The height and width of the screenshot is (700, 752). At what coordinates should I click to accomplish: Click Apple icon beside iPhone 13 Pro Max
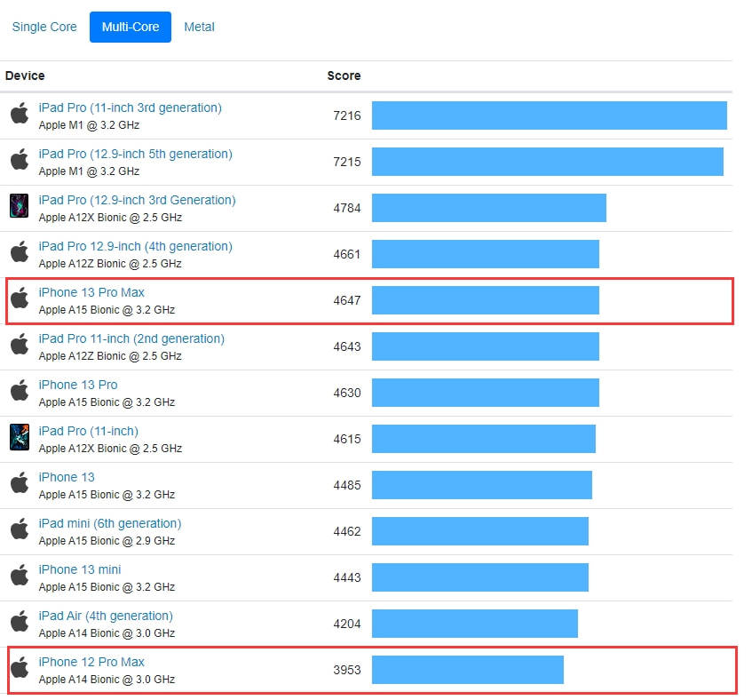tap(20, 298)
